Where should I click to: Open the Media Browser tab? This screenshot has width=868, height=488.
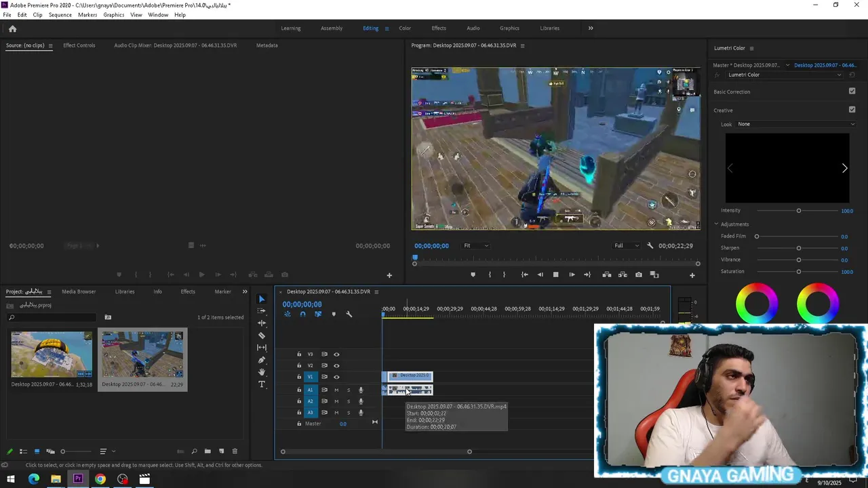pos(79,291)
